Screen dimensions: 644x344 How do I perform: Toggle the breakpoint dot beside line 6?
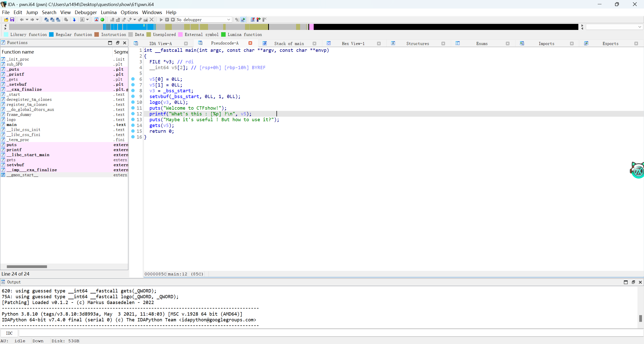[x=133, y=79]
